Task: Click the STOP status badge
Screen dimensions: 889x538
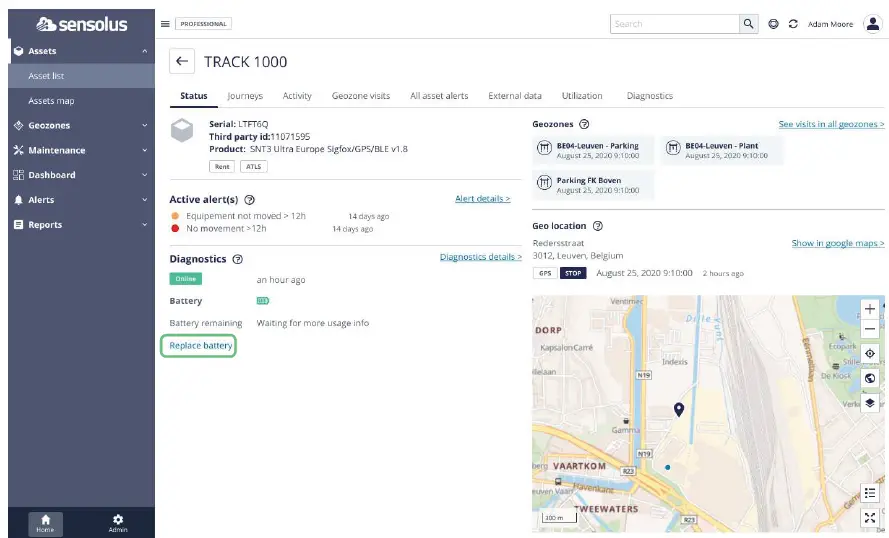Action: tap(573, 273)
